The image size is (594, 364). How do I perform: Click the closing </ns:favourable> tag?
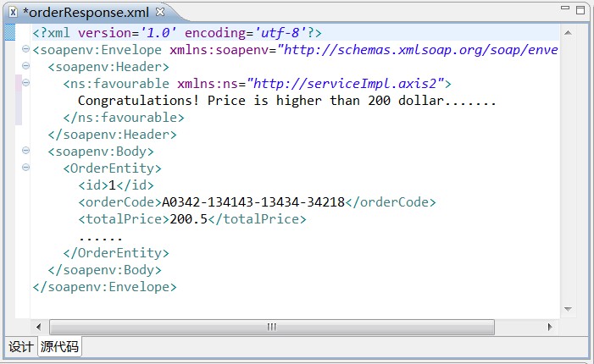click(x=124, y=118)
